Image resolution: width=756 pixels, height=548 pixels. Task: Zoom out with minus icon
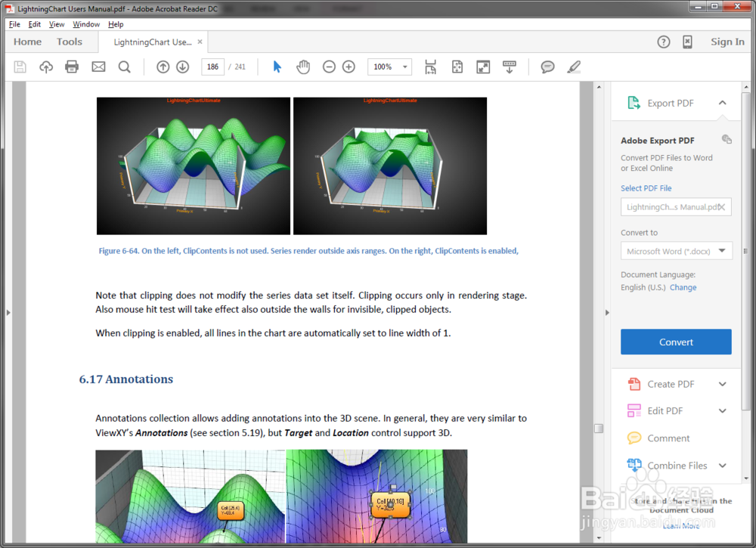point(329,67)
